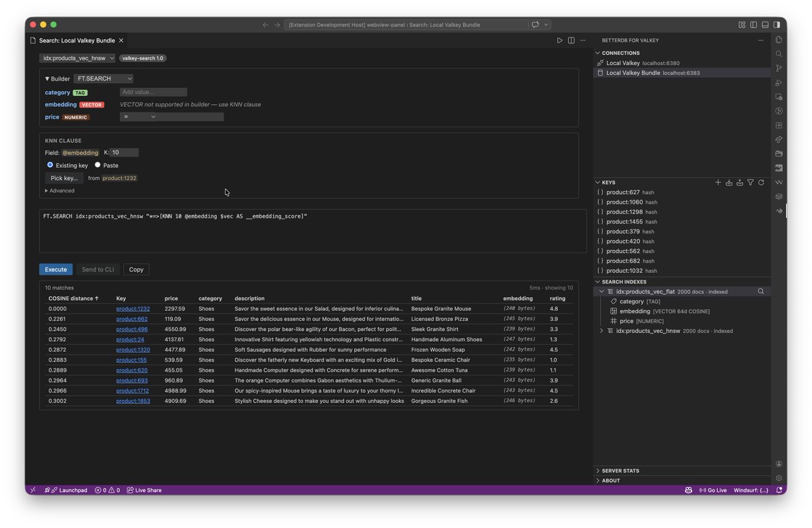The image size is (812, 528).
Task: Open the Live Share arrow icon in activity bar
Action: pyautogui.click(x=778, y=139)
